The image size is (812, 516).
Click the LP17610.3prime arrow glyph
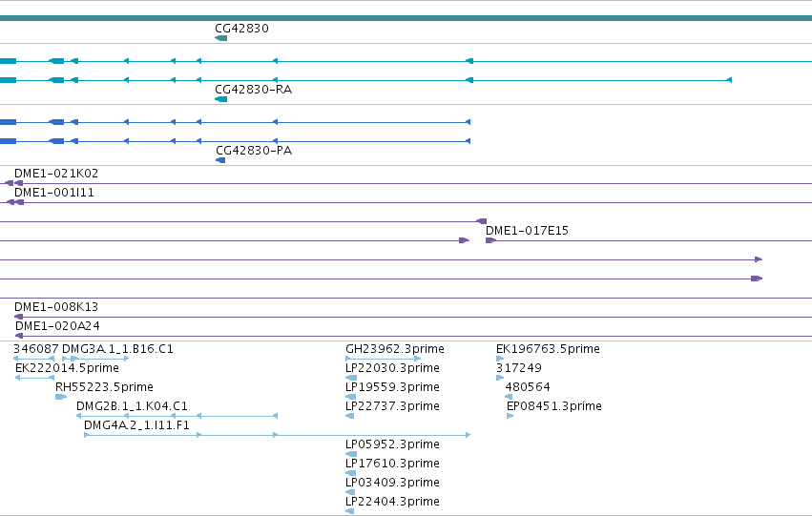350,474
